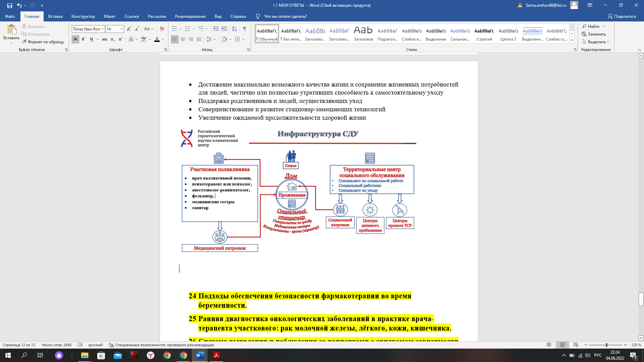Increase paragraph indent
This screenshot has width=644, height=362.
(x=224, y=29)
